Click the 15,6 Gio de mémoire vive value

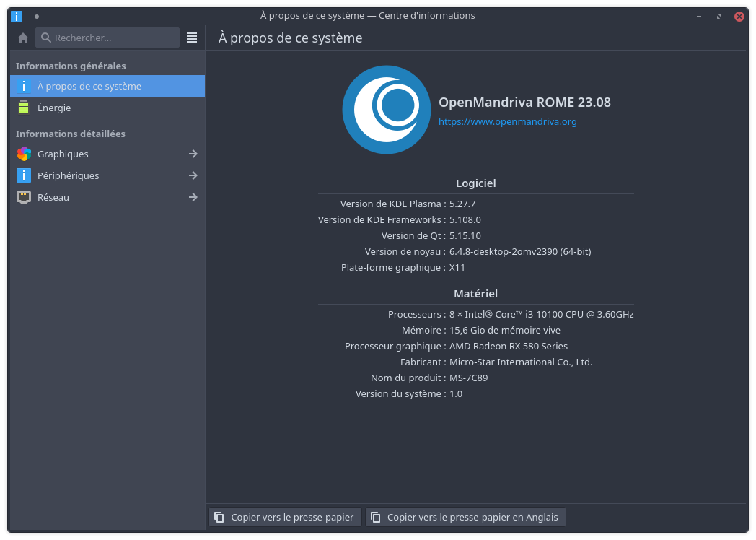pos(505,331)
